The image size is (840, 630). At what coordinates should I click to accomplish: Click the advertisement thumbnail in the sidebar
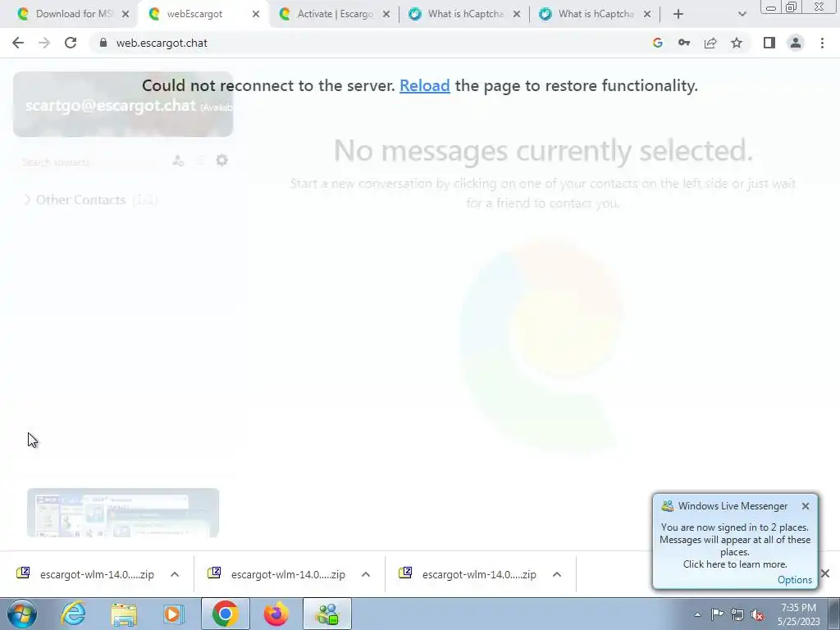coord(123,513)
